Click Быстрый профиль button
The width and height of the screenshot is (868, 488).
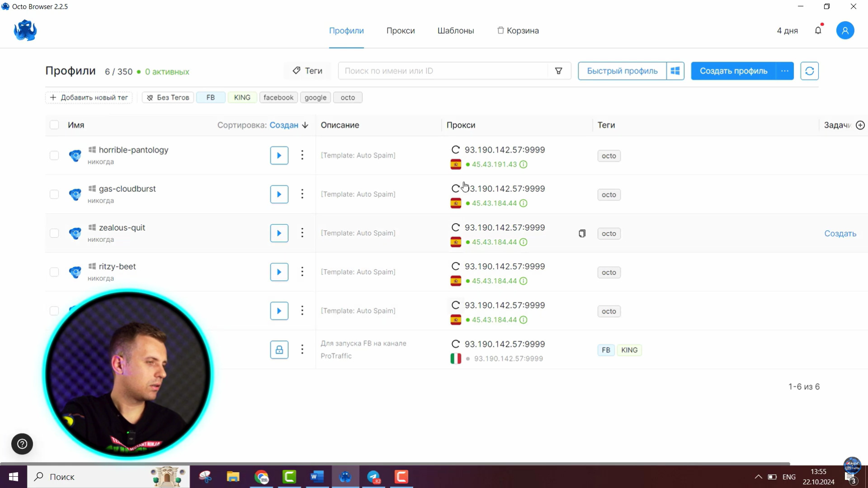tap(622, 71)
